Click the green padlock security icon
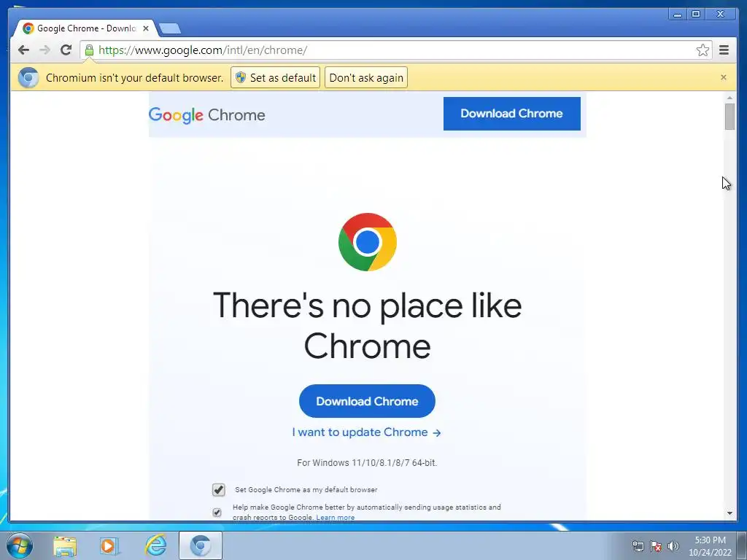This screenshot has width=747, height=560. coord(89,50)
